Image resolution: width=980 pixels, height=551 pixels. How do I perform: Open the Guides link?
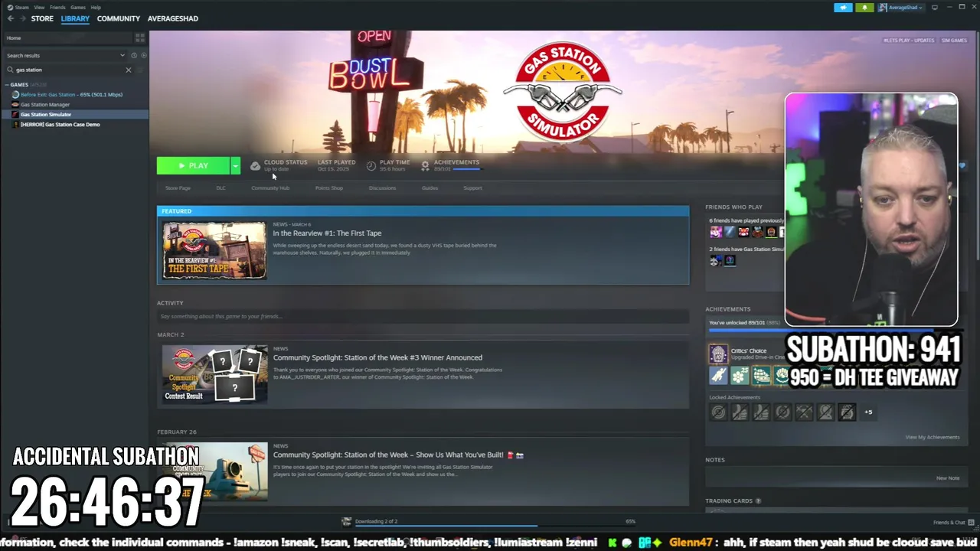[430, 187]
